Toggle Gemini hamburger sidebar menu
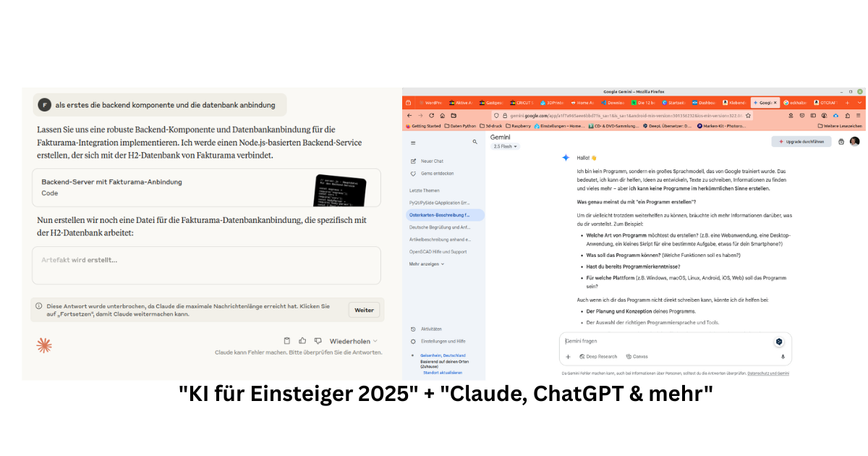This screenshot has width=868, height=456. coord(413,143)
